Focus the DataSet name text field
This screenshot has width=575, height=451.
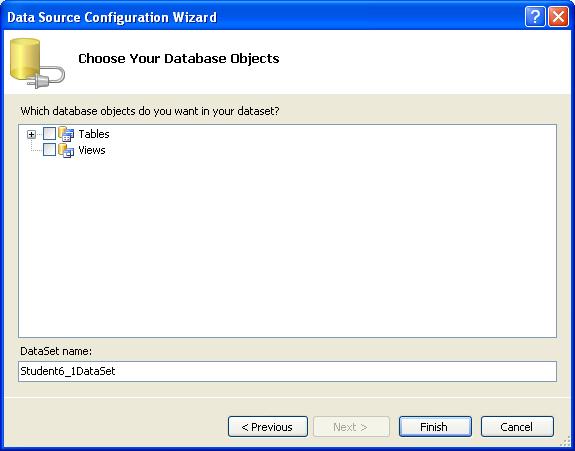(288, 371)
